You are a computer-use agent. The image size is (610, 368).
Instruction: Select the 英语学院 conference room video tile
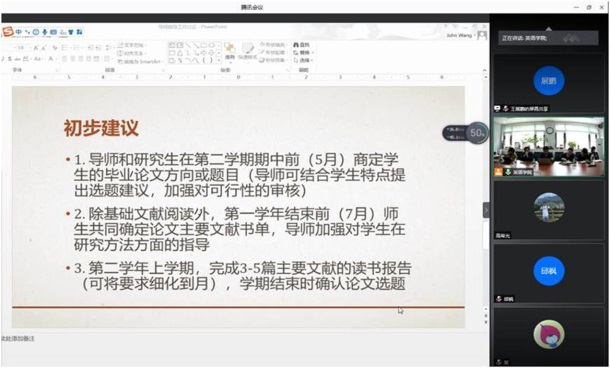pyautogui.click(x=549, y=146)
